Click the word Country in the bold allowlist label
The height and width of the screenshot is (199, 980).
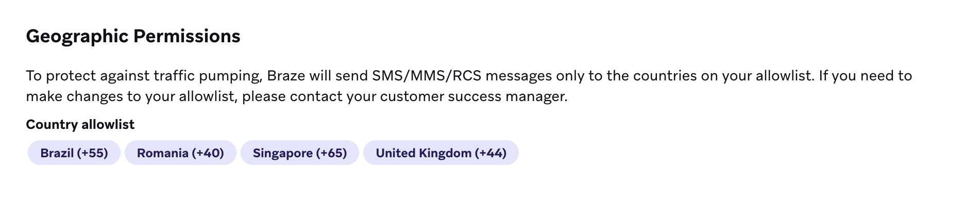point(52,125)
